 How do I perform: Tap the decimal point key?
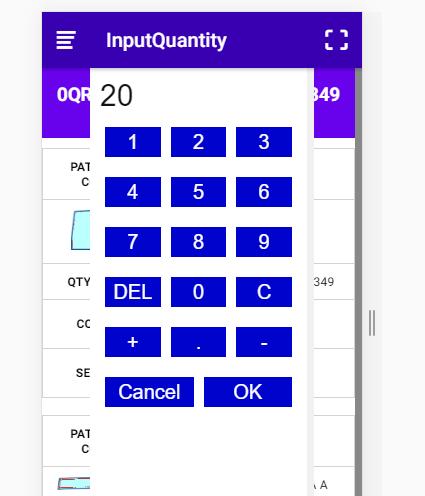coord(198,342)
